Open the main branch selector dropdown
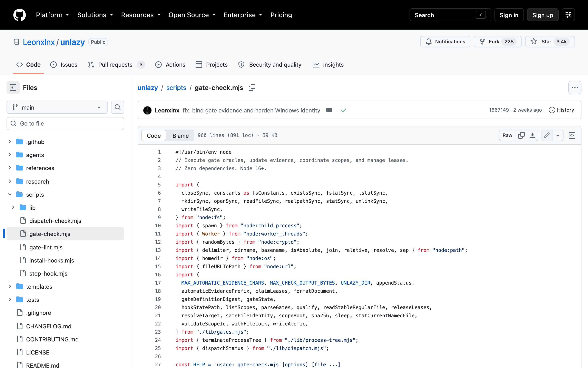 tap(57, 107)
